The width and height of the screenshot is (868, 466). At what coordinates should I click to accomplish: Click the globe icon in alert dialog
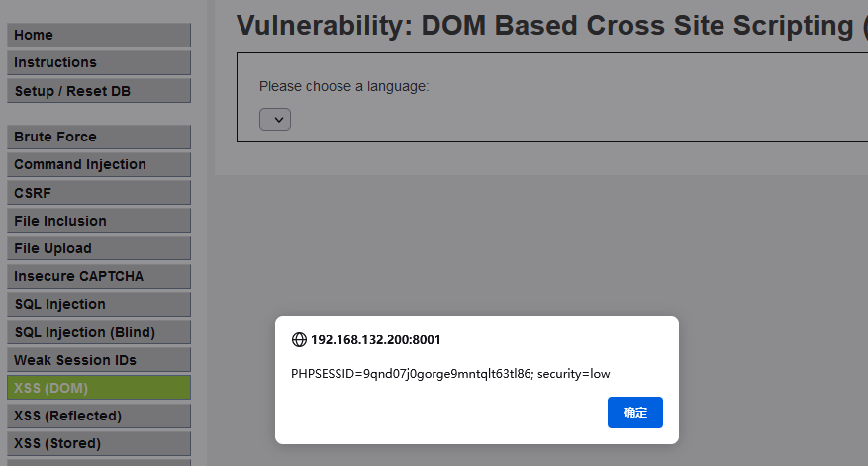coord(299,340)
